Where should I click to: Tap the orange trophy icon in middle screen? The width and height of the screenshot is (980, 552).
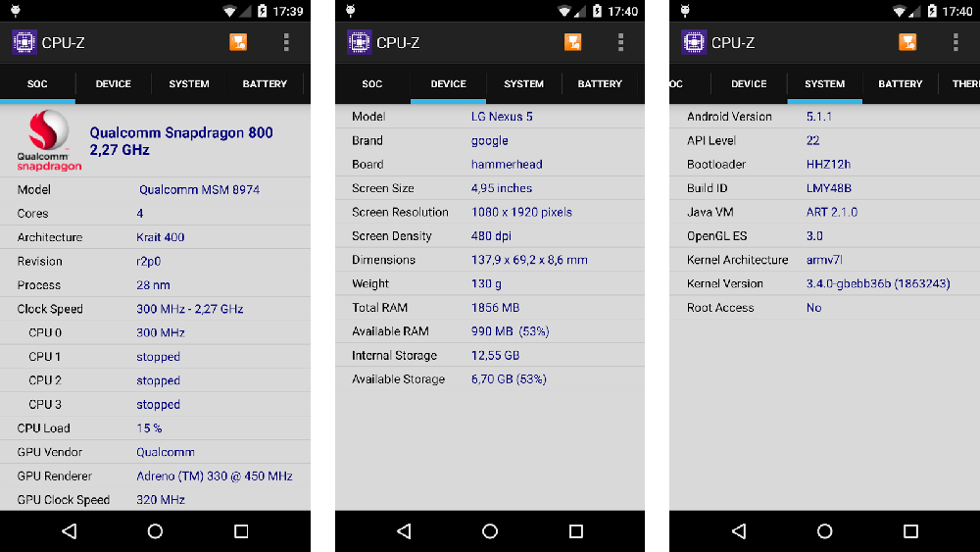[573, 42]
